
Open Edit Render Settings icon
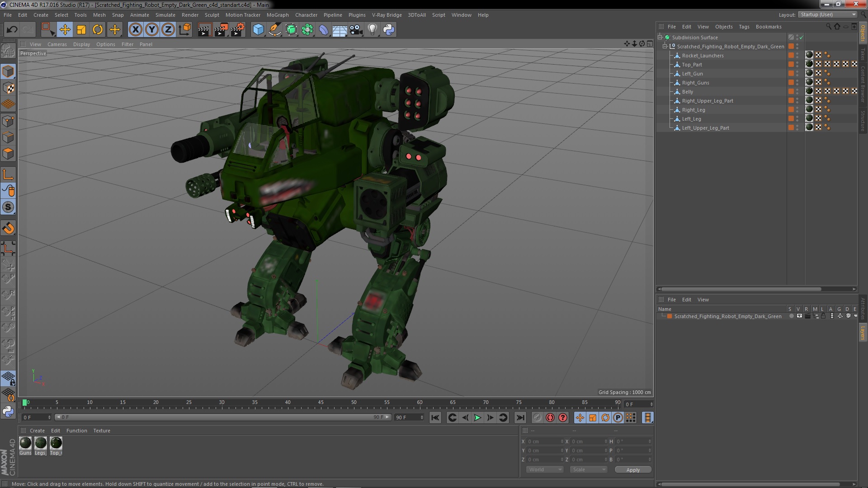(237, 30)
